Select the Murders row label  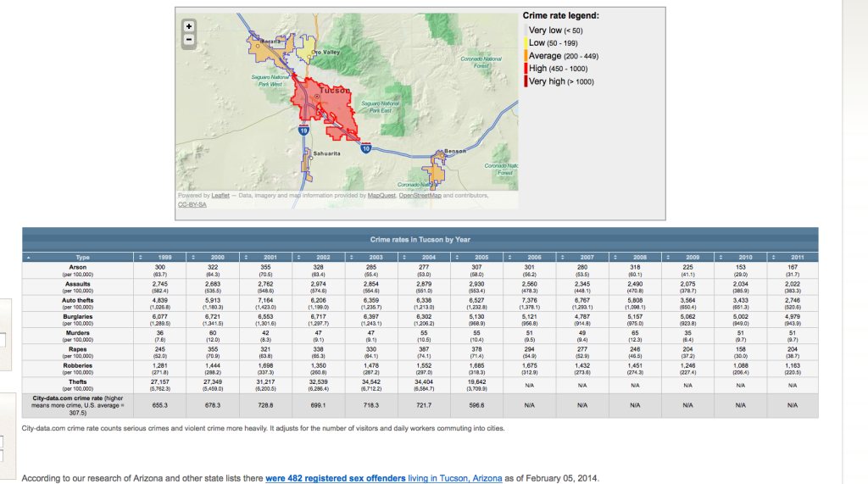point(77,333)
